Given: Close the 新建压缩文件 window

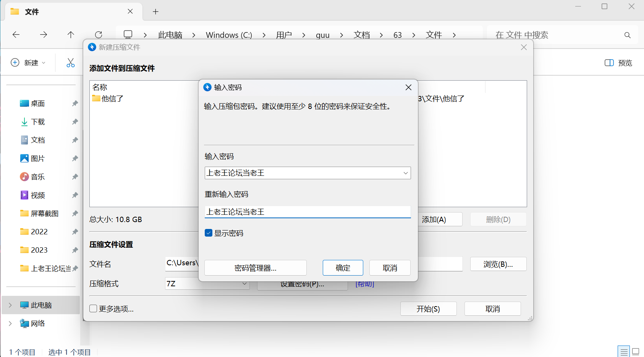Looking at the screenshot, I should pyautogui.click(x=524, y=47).
